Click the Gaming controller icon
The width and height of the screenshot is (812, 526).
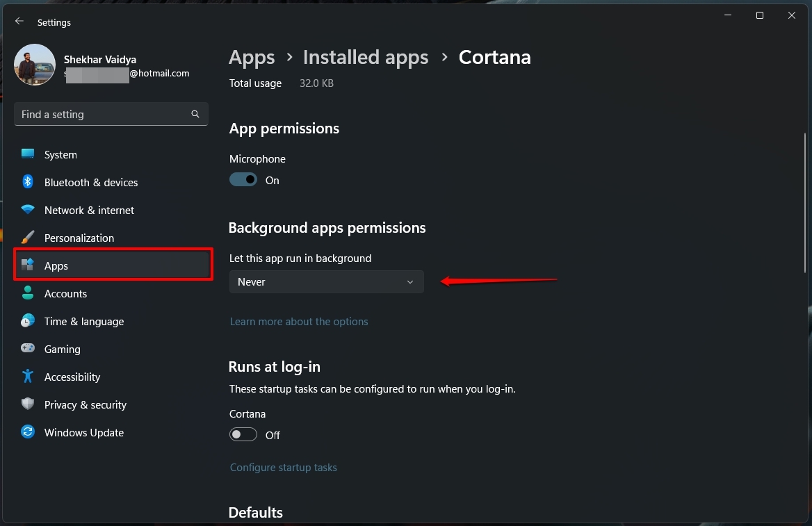click(x=28, y=348)
